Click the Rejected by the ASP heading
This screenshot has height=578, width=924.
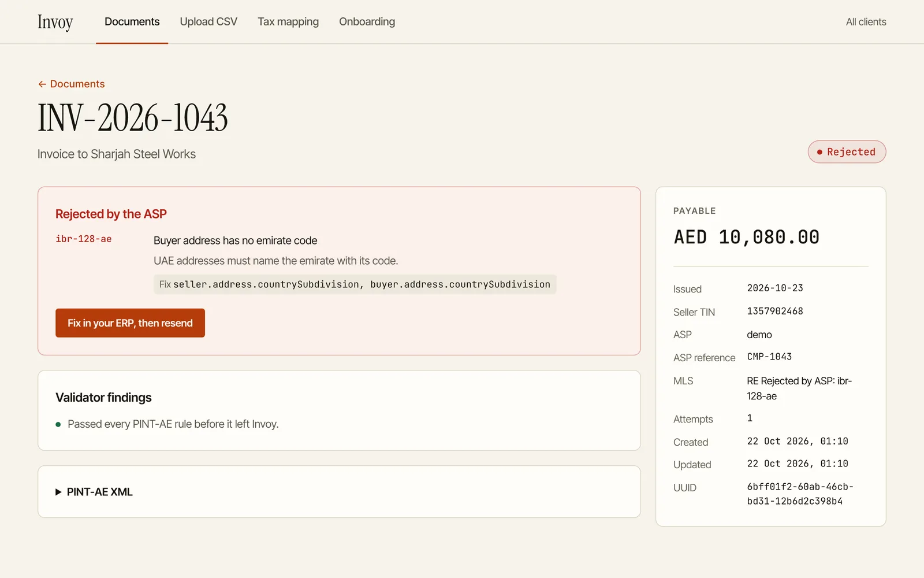click(111, 214)
